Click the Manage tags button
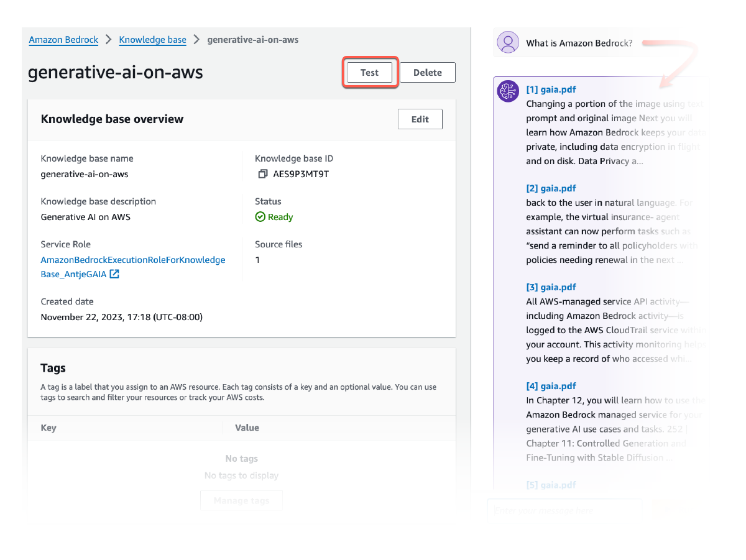The height and width of the screenshot is (560, 746). coord(241,501)
